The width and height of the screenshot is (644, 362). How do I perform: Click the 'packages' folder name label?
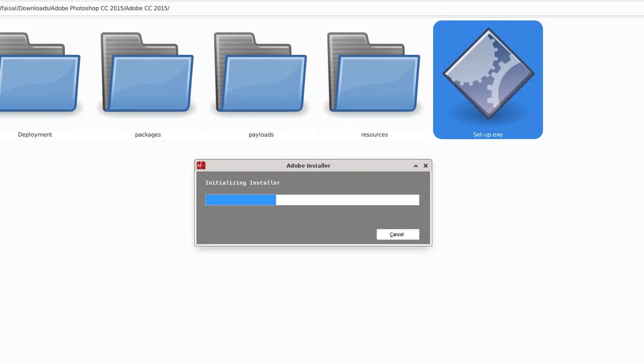point(148,135)
